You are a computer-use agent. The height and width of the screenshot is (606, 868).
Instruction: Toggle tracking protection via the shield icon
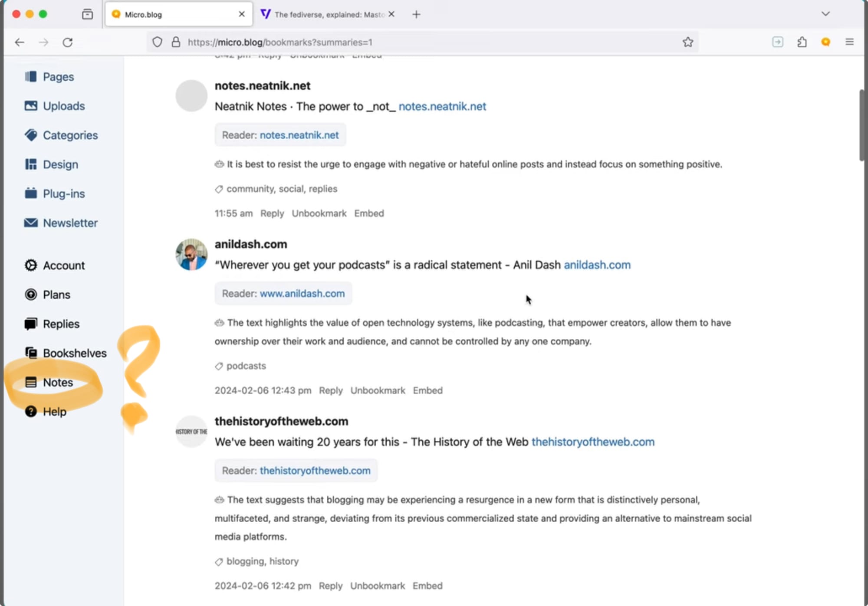pyautogui.click(x=157, y=42)
